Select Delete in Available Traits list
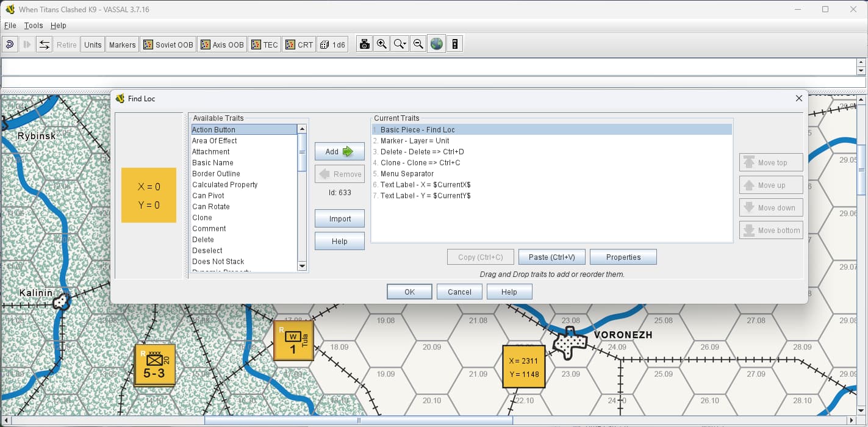Image resolution: width=868 pixels, height=427 pixels. (244, 240)
